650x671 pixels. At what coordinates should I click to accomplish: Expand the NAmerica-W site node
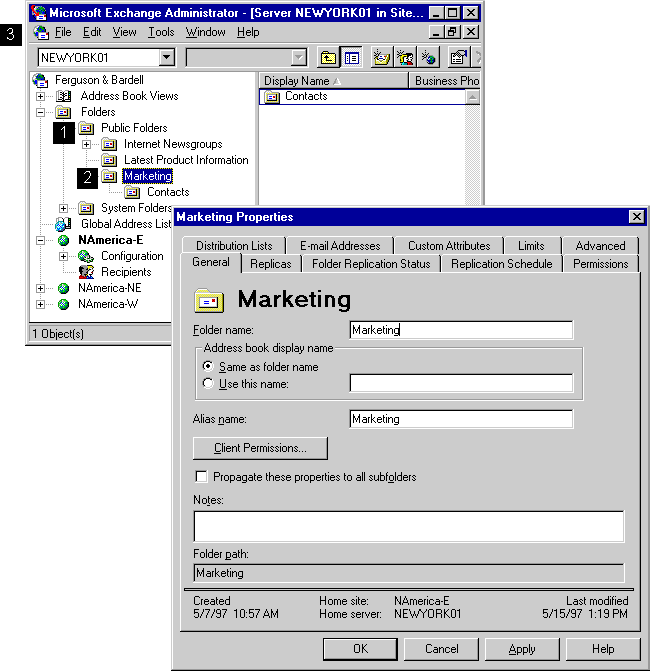[40, 304]
